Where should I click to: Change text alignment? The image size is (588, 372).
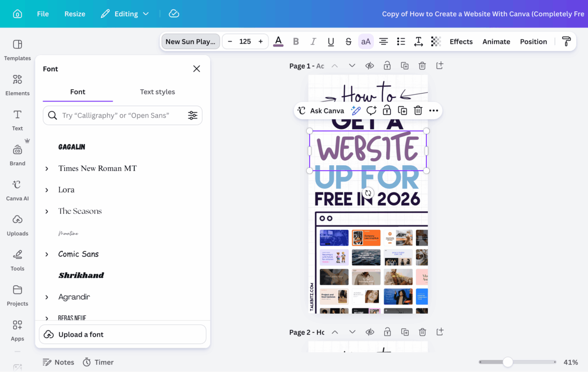[x=384, y=42]
